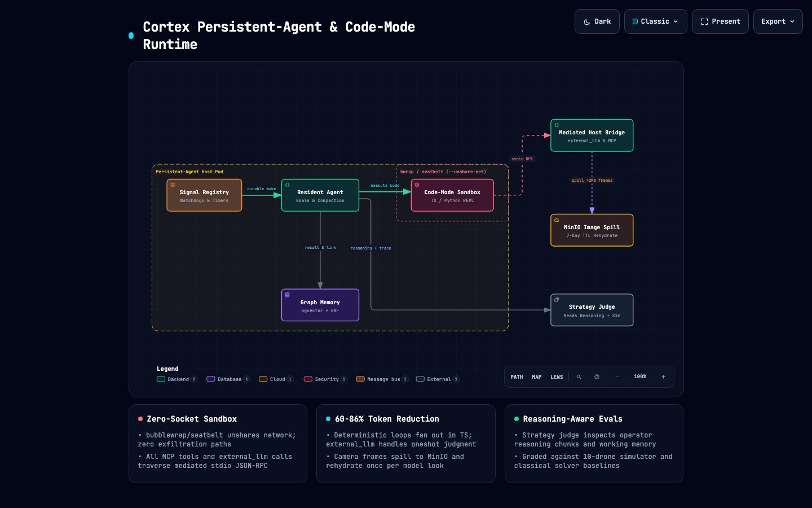Click the Database purple color swatch

pos(211,379)
